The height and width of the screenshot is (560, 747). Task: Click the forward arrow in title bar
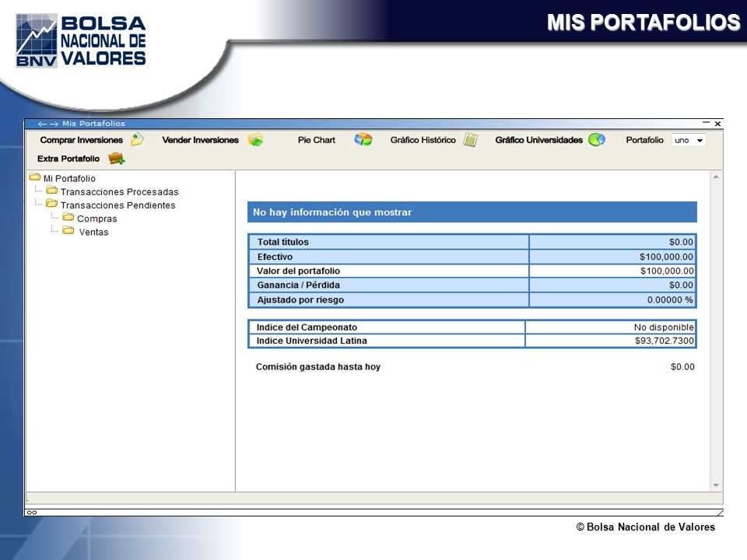(54, 124)
